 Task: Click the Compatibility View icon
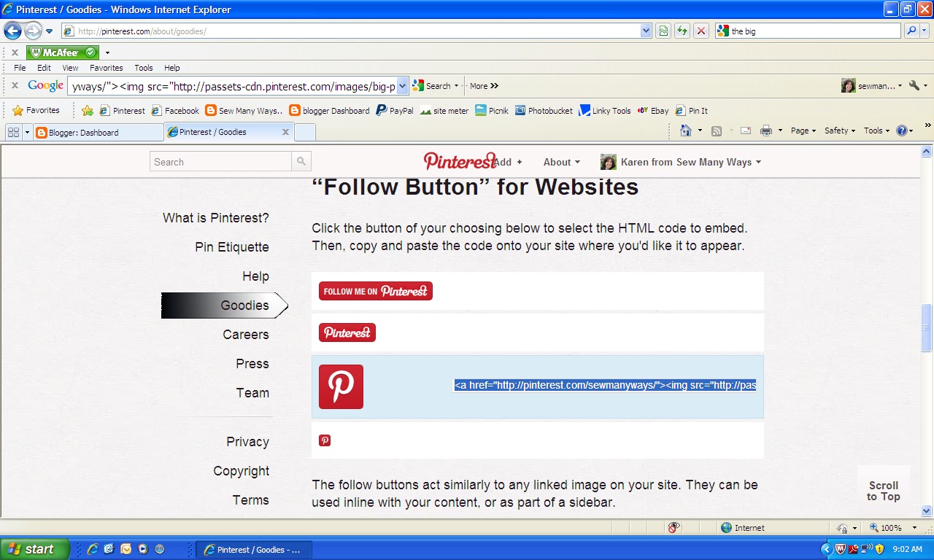click(663, 31)
